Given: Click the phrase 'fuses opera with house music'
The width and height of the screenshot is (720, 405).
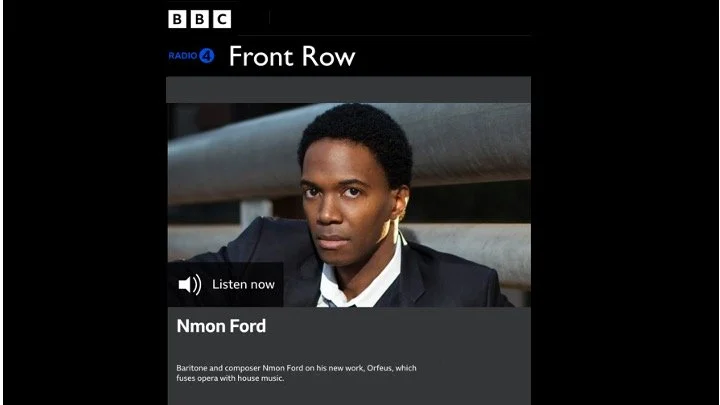Looking at the screenshot, I should click(230, 378).
